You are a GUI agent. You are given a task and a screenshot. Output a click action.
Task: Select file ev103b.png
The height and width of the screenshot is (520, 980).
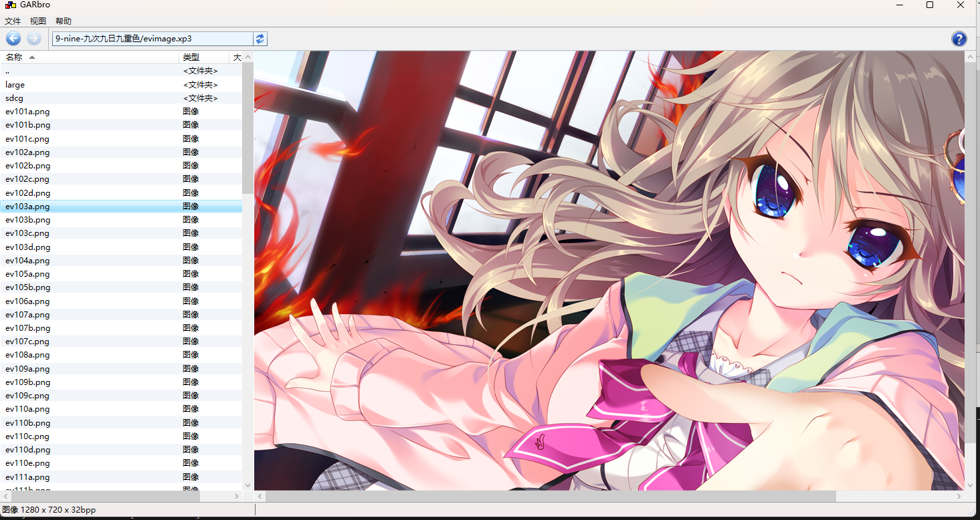tap(121, 220)
